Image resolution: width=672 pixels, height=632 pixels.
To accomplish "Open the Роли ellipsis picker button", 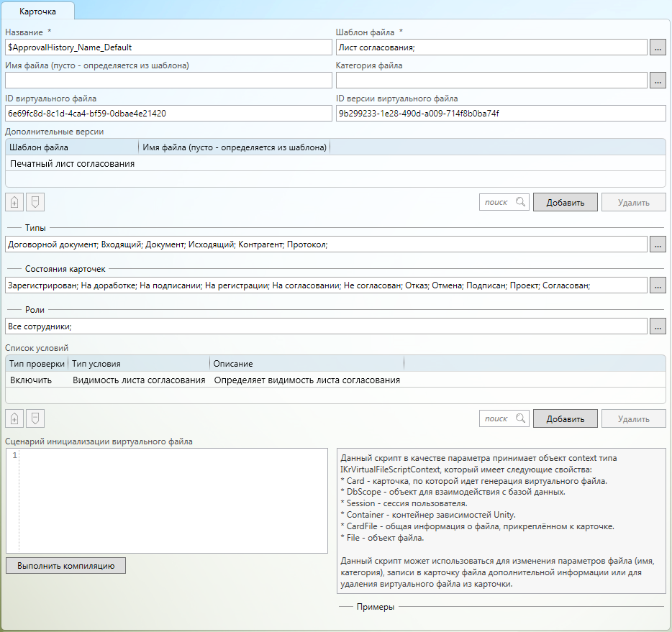I will (658, 326).
